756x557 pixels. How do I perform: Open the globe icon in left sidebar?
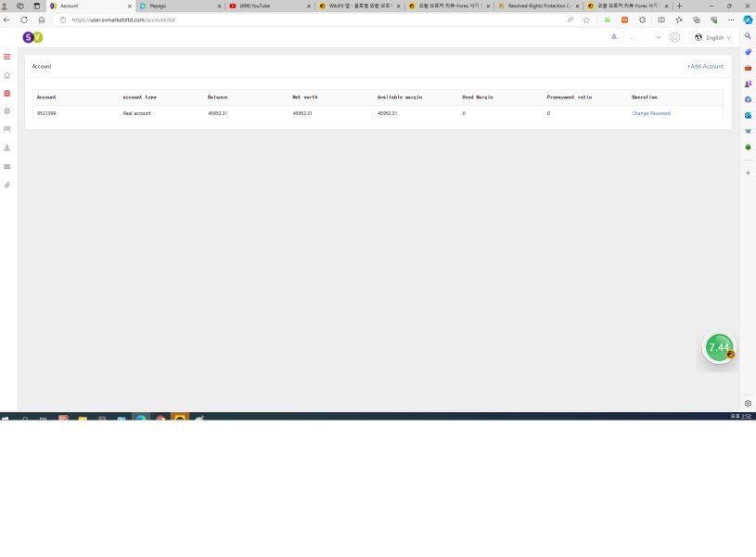[7, 111]
